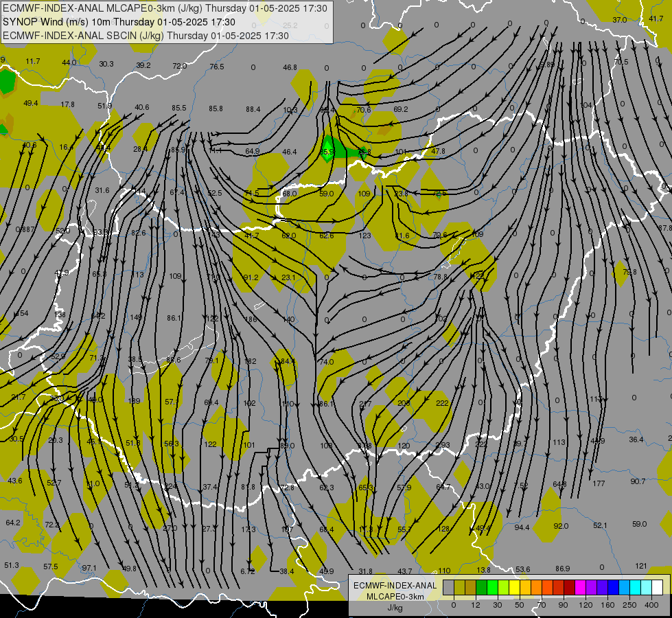This screenshot has width=672, height=618.
Task: Click the MLCAPE0-3km title line at top
Action: point(165,8)
